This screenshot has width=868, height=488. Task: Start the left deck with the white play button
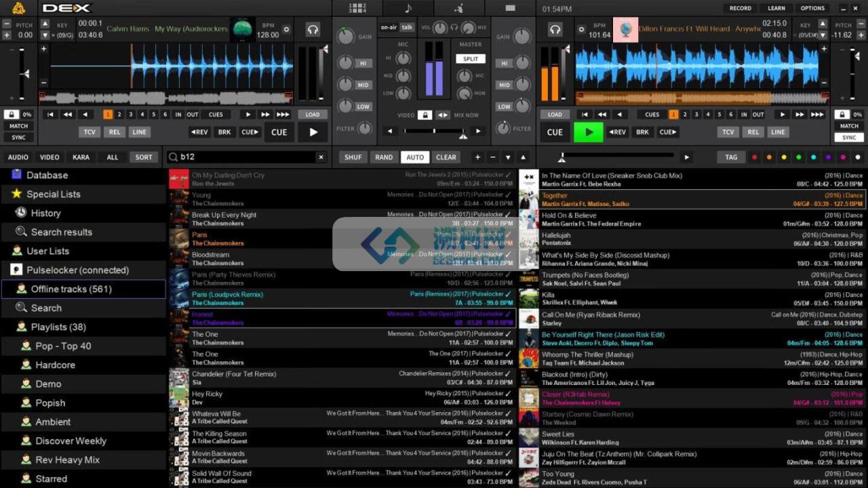coord(313,132)
